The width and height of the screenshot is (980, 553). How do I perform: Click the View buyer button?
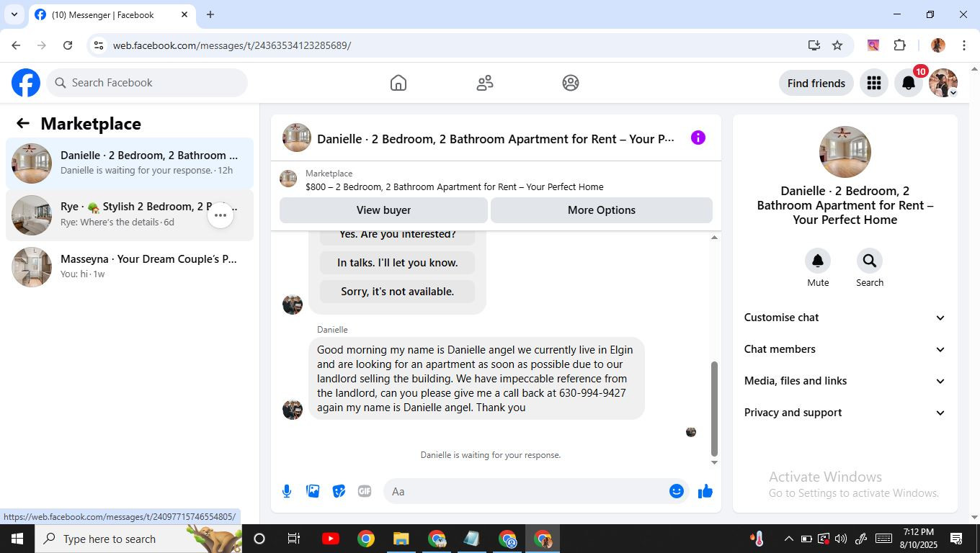coord(383,210)
